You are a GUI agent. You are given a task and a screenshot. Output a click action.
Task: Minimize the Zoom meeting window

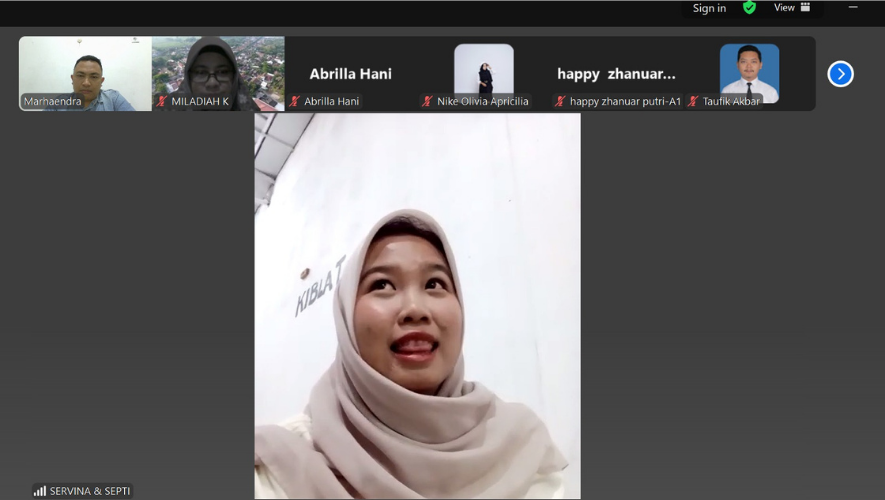(x=853, y=8)
